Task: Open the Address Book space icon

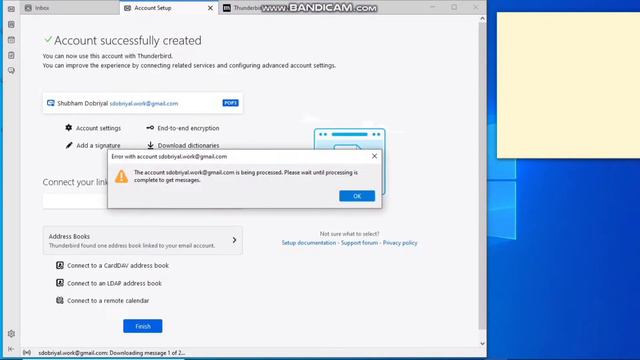Action: [x=11, y=24]
